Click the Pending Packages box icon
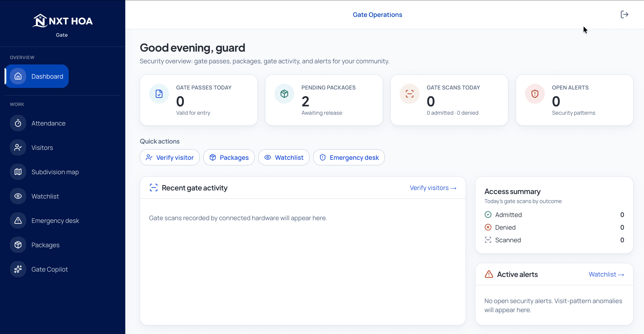The height and width of the screenshot is (334, 644). [x=284, y=94]
